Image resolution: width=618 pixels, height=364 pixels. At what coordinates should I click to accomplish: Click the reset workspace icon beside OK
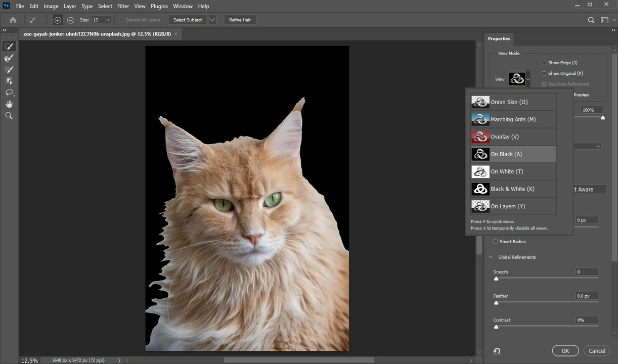497,351
